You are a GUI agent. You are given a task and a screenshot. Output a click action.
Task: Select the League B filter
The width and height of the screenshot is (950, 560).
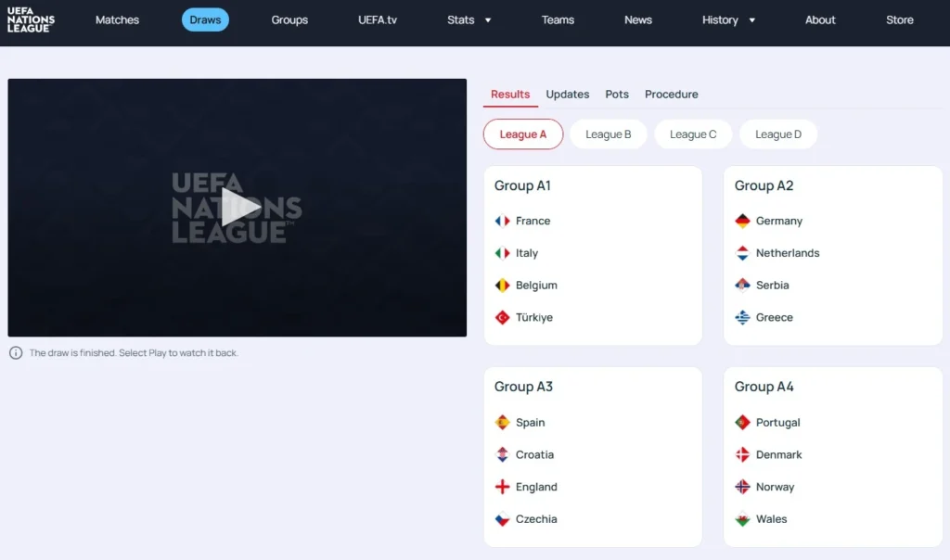609,134
